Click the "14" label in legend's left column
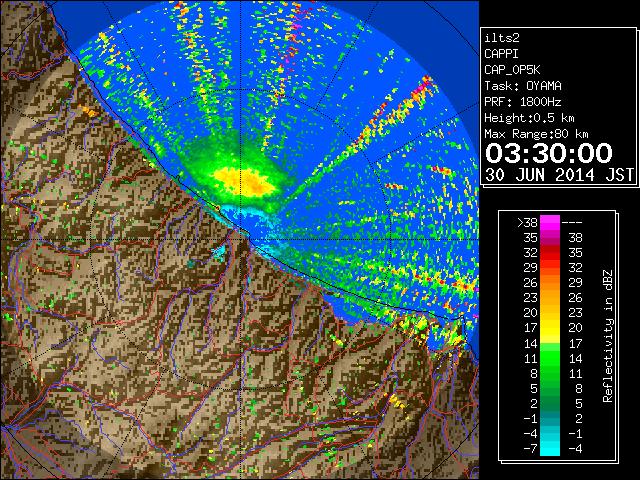This screenshot has width=640, height=480. point(531,344)
